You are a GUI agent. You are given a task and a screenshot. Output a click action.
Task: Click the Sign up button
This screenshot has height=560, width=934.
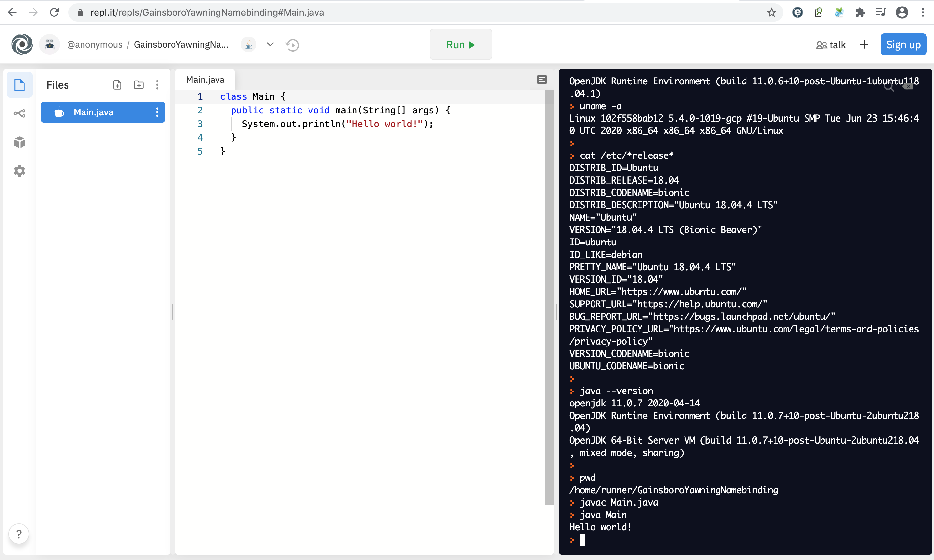(903, 44)
